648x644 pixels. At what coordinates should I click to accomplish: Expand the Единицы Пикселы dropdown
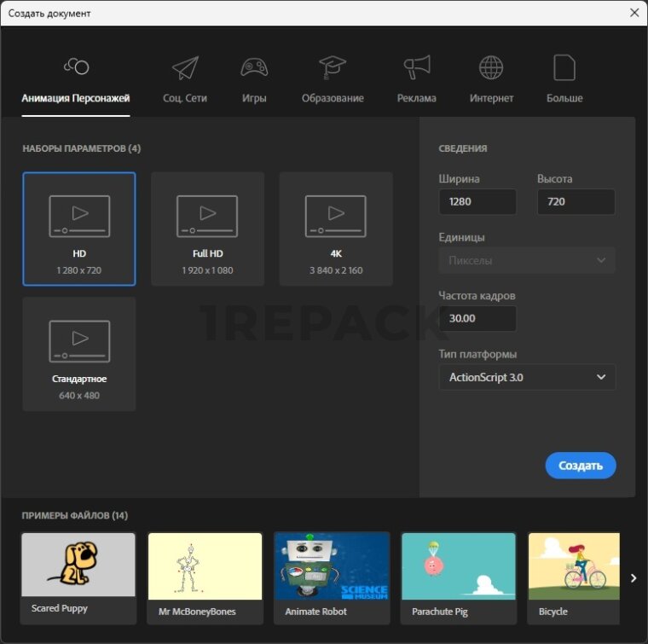pyautogui.click(x=527, y=260)
